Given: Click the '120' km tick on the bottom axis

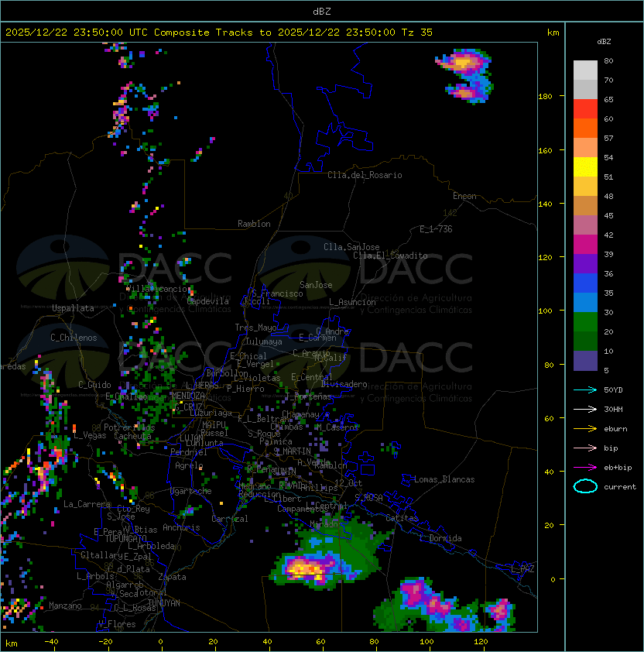Looking at the screenshot, I should 481,642.
